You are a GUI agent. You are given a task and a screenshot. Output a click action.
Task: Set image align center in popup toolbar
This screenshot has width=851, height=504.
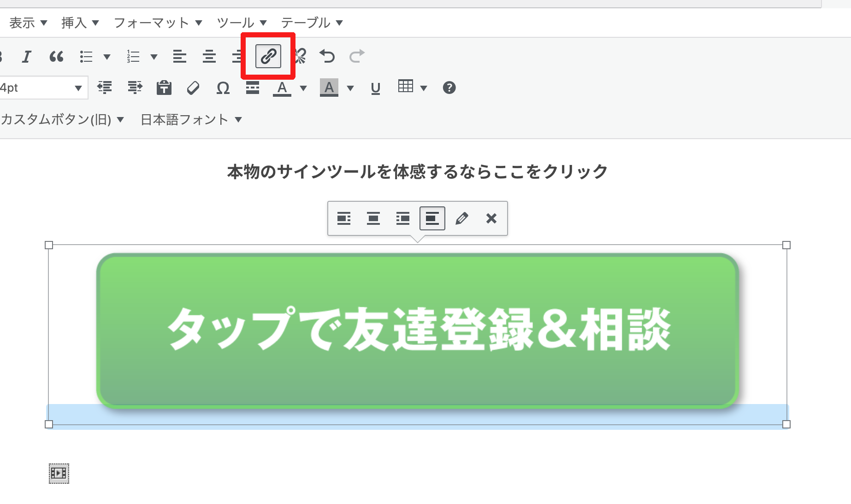[373, 218]
